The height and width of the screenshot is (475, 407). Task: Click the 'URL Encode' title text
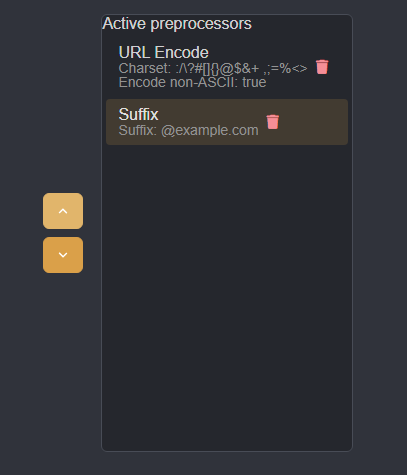pyautogui.click(x=163, y=52)
